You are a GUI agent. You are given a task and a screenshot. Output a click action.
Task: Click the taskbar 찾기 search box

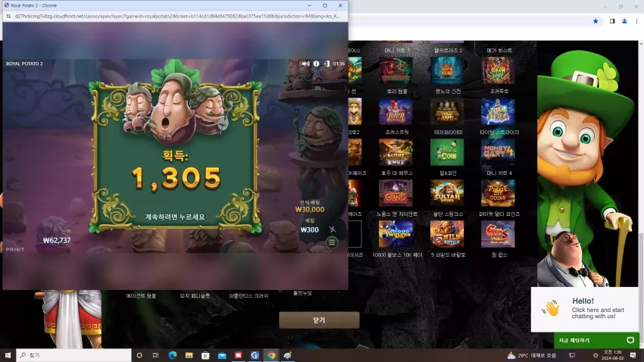point(74,355)
